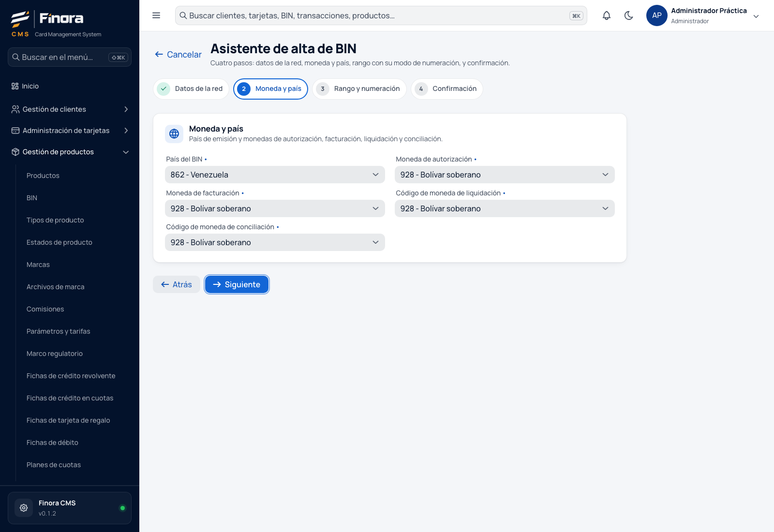Open Código de moneda de liquidación dropdown

pyautogui.click(x=505, y=208)
